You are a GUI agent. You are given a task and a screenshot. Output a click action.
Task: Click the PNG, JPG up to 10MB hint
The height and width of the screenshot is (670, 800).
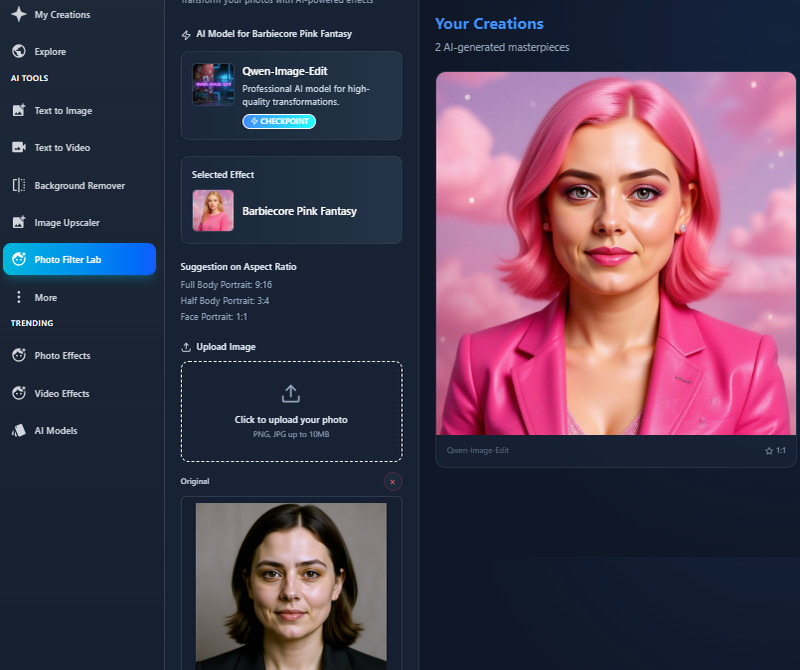pyautogui.click(x=291, y=434)
